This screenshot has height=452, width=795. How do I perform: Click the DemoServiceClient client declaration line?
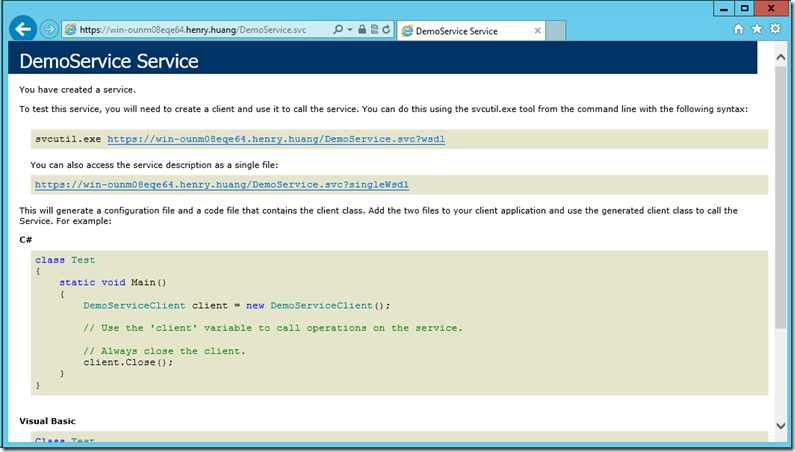(237, 305)
